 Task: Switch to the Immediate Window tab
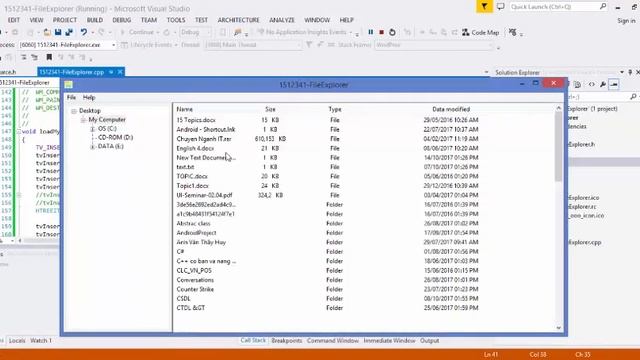[389, 340]
